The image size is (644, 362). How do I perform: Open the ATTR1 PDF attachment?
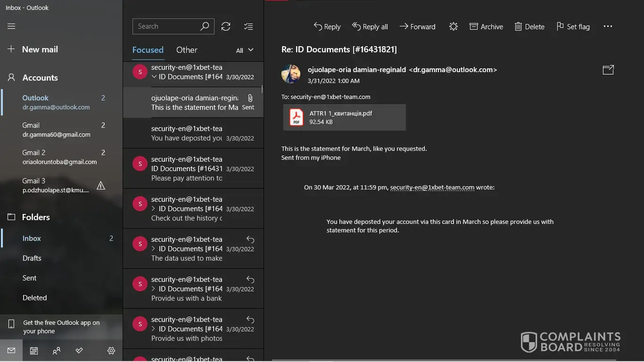344,117
